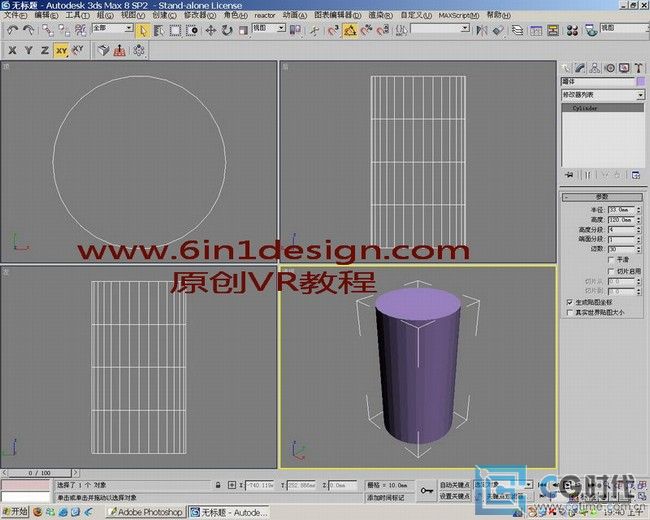Click the purple object color swatch
This screenshot has width=650, height=520.
click(640, 82)
